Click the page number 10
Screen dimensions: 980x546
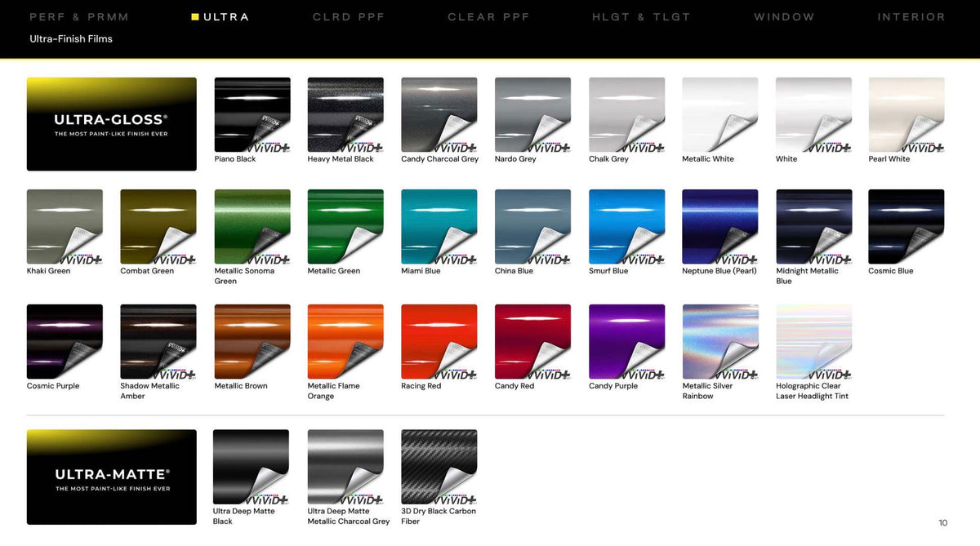point(943,523)
